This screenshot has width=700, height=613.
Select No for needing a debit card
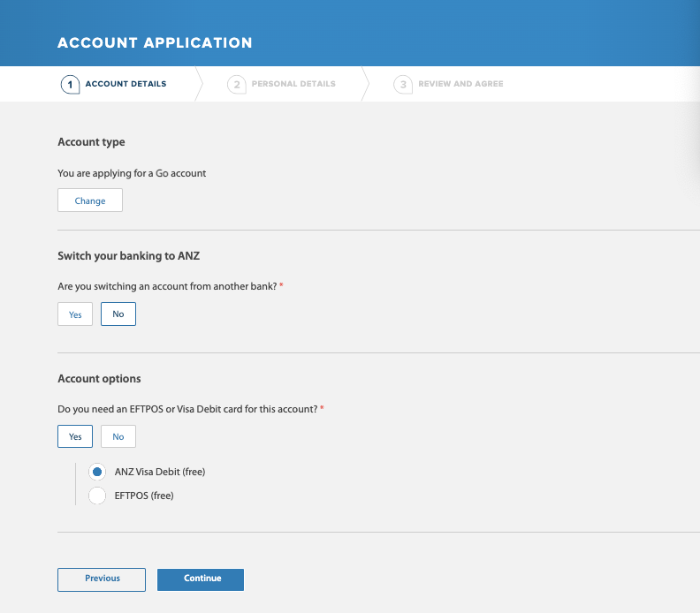tap(118, 436)
